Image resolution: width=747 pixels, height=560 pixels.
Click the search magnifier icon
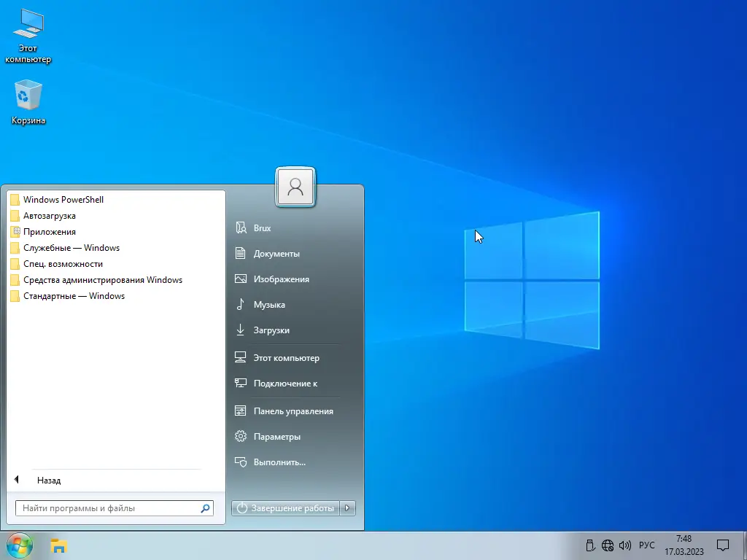pos(205,508)
